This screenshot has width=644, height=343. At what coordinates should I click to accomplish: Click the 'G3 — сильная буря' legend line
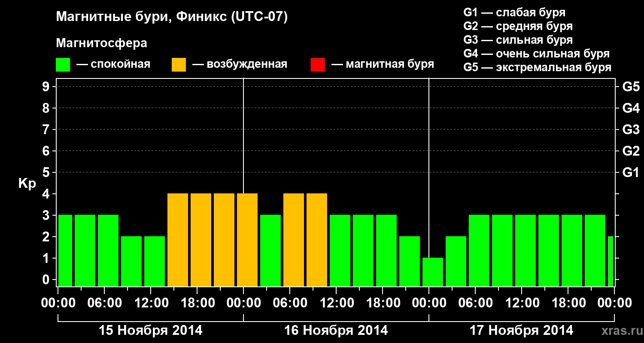coord(518,40)
